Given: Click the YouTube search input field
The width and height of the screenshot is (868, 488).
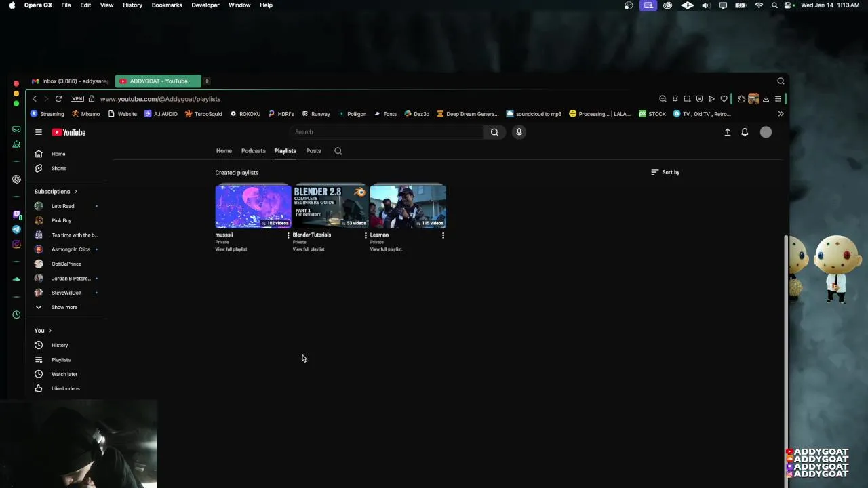Looking at the screenshot, I should (386, 132).
